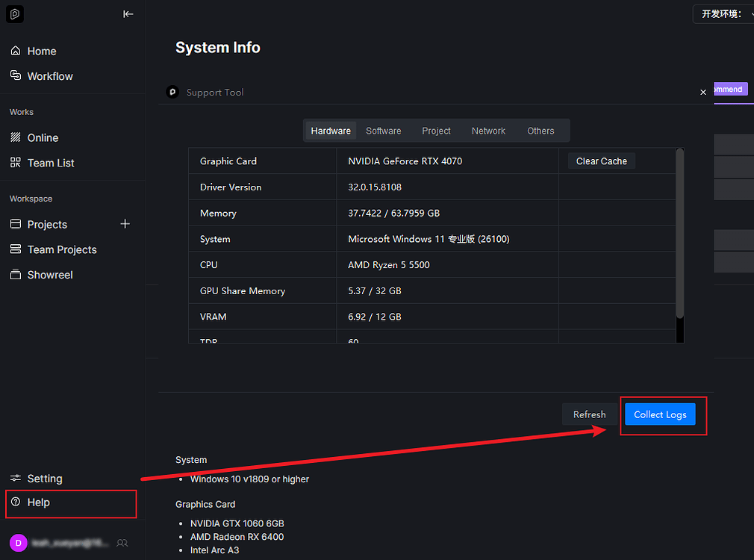This screenshot has width=754, height=560.
Task: Click AMD Radeon RX 6400 requirement
Action: 237,537
